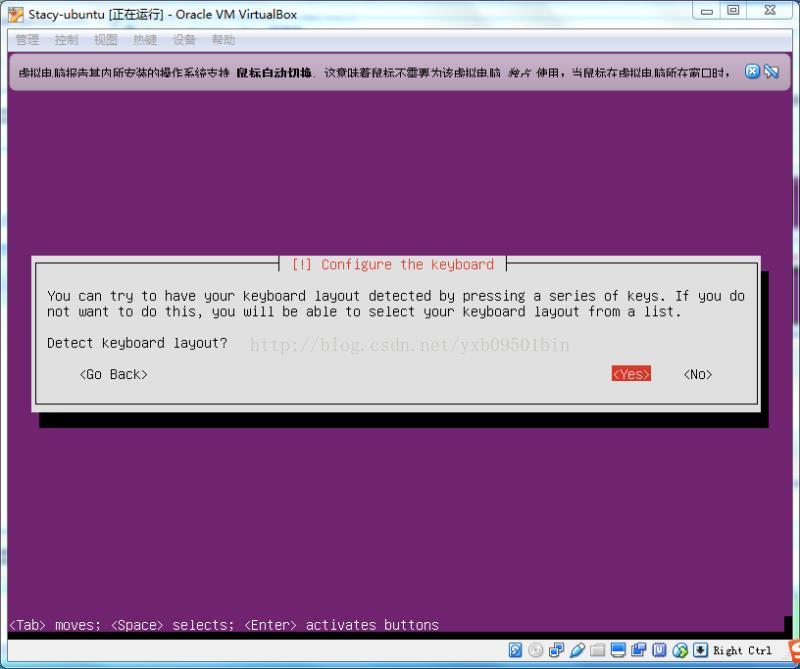
Task: Click the 'Configure the keyboard' dialog title
Action: point(392,265)
